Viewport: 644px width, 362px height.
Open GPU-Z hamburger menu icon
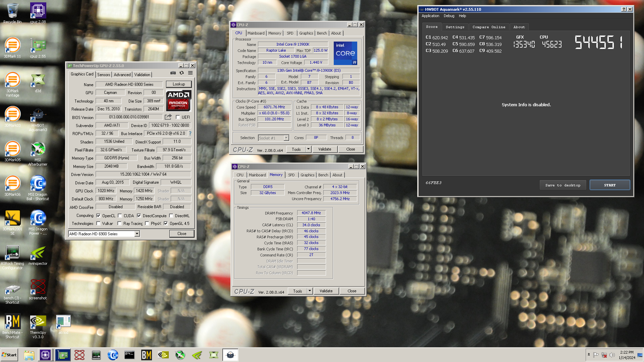[191, 73]
